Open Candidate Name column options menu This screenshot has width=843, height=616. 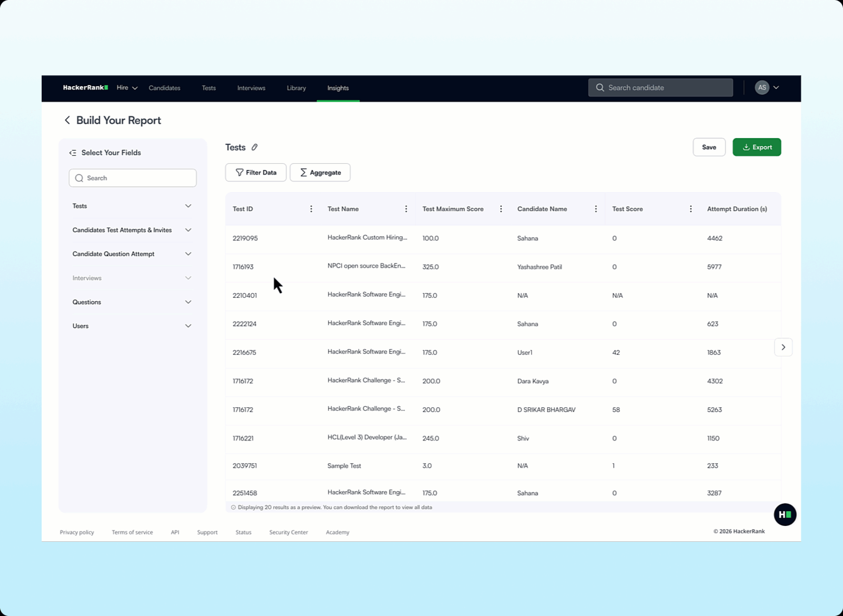596,209
